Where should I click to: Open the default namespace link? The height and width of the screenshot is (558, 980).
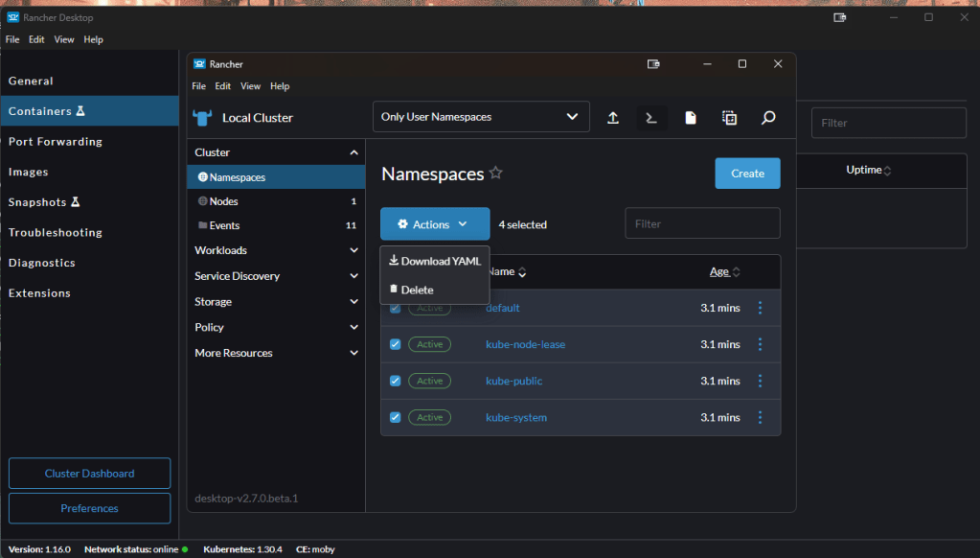(x=503, y=308)
